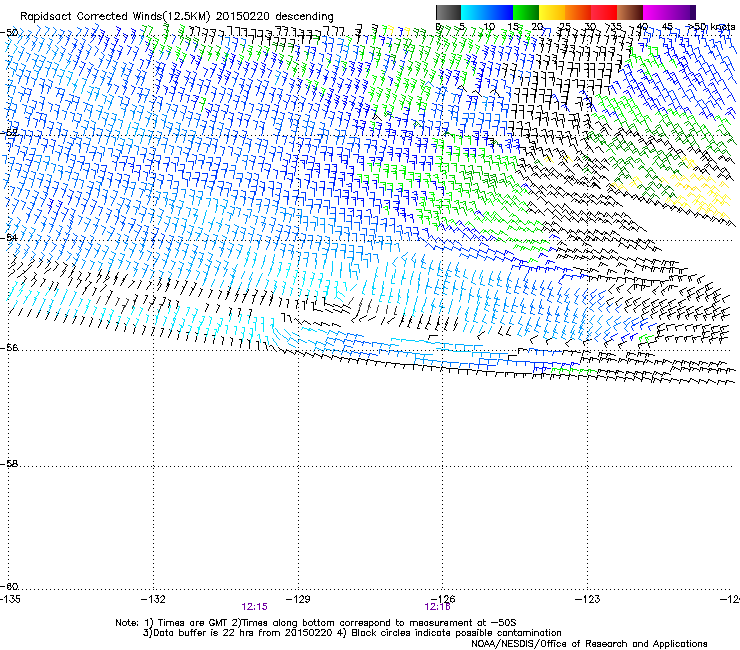Click the green 15-20 knots legend swatch
Image resolution: width=740 pixels, height=650 pixels.
(526, 12)
